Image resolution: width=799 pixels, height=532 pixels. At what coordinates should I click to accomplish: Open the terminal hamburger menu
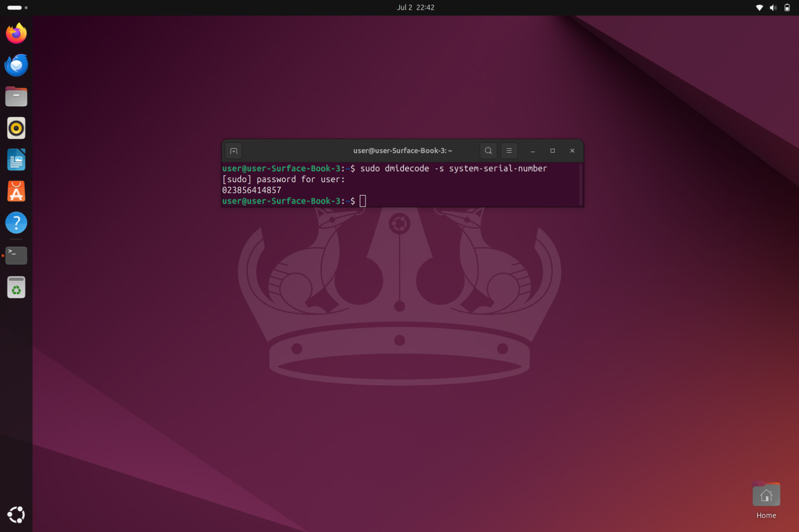click(509, 151)
